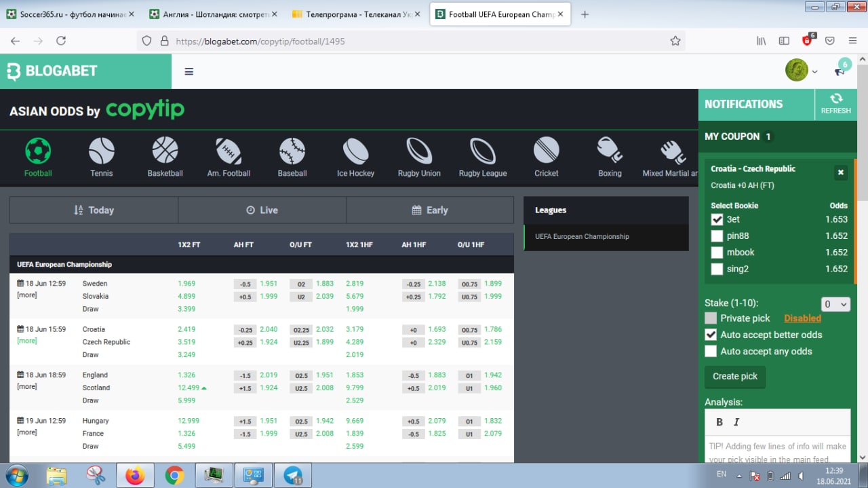Image resolution: width=868 pixels, height=488 pixels.
Task: Enable Auto accept any odds checkbox
Action: point(711,351)
